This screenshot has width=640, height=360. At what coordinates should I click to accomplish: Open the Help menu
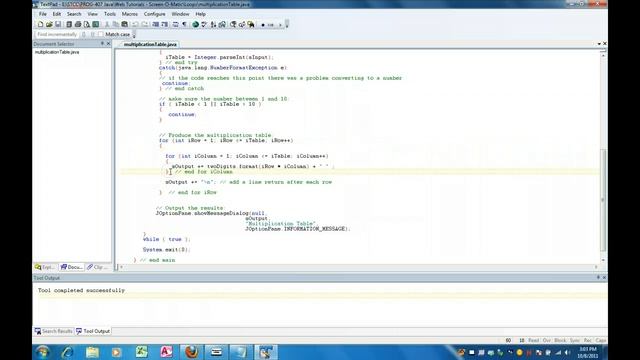tap(200, 14)
